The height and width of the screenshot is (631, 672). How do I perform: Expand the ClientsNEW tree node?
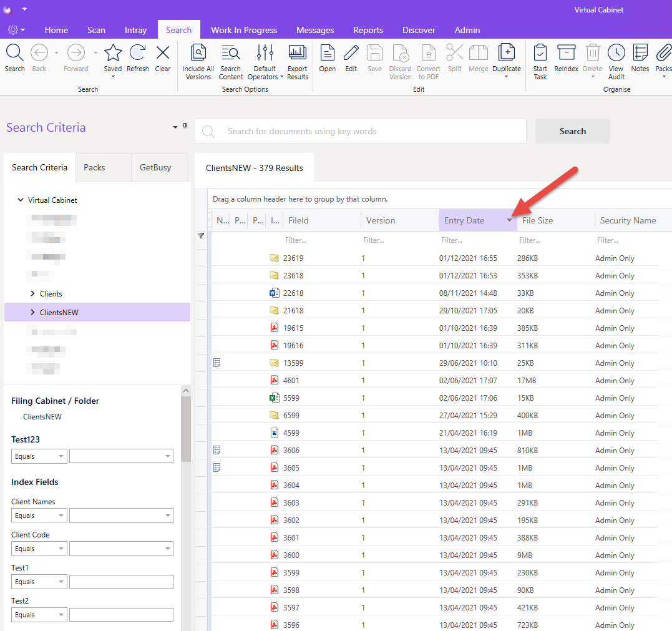[x=32, y=313]
